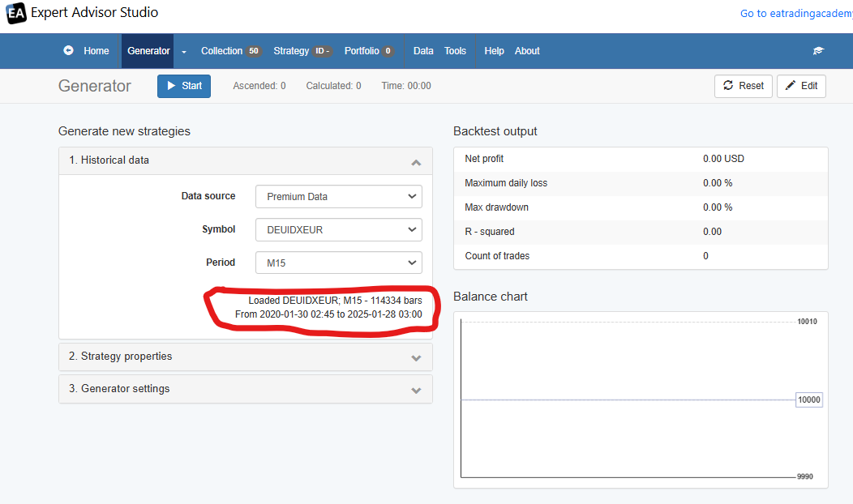This screenshot has width=853, height=504.
Task: Click the 0.00 USD net profit value
Action: pyautogui.click(x=723, y=159)
